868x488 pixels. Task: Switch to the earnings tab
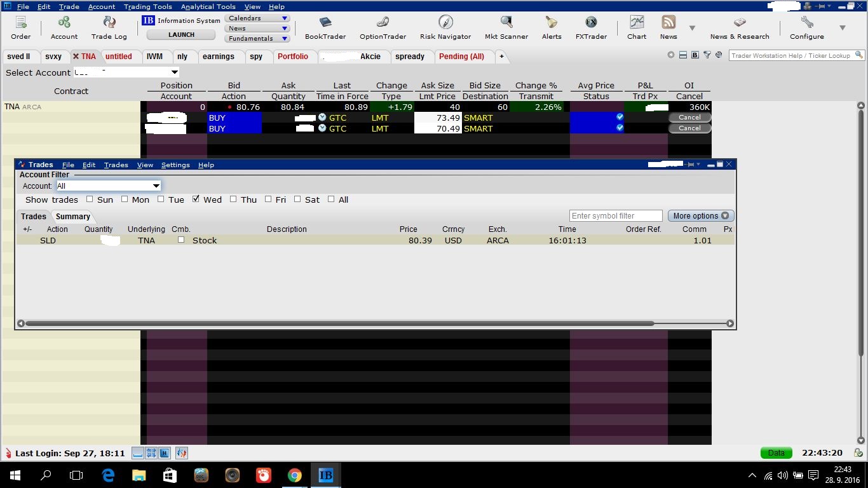219,57
